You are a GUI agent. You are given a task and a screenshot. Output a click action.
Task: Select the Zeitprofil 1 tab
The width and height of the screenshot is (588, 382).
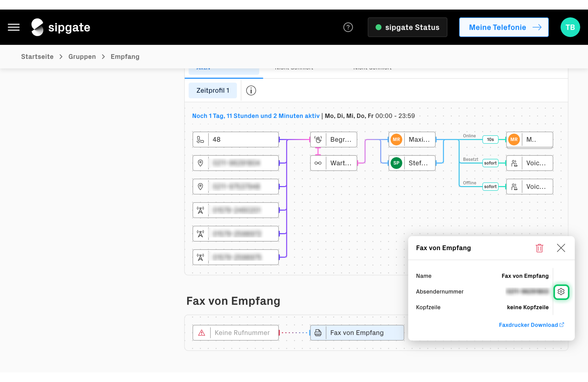213,90
